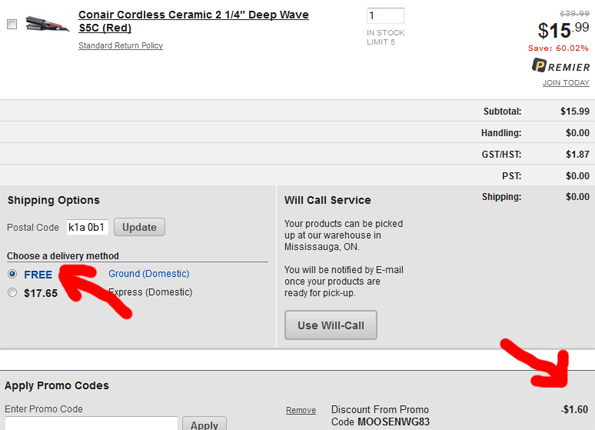The image size is (595, 430).
Task: Follow the JOIN TODAY link
Action: [x=566, y=83]
